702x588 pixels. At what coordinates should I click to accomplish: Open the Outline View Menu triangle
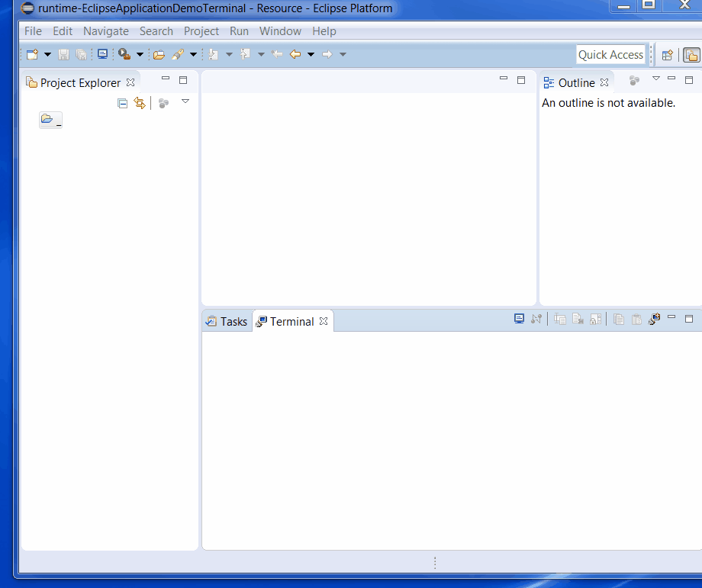pos(655,79)
